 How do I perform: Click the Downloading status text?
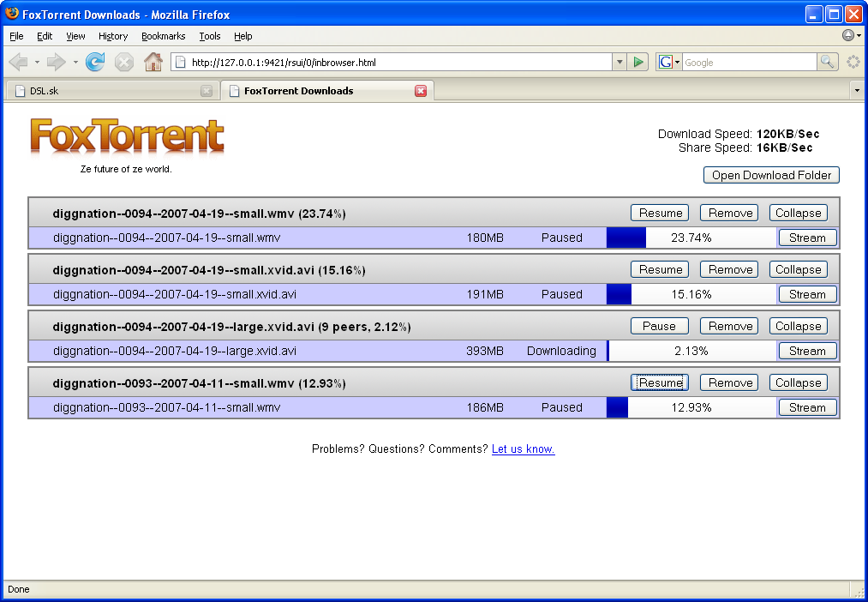point(561,351)
